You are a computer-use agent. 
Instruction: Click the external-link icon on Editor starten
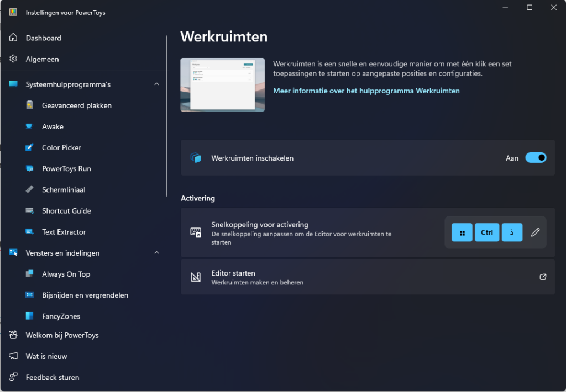tap(543, 277)
